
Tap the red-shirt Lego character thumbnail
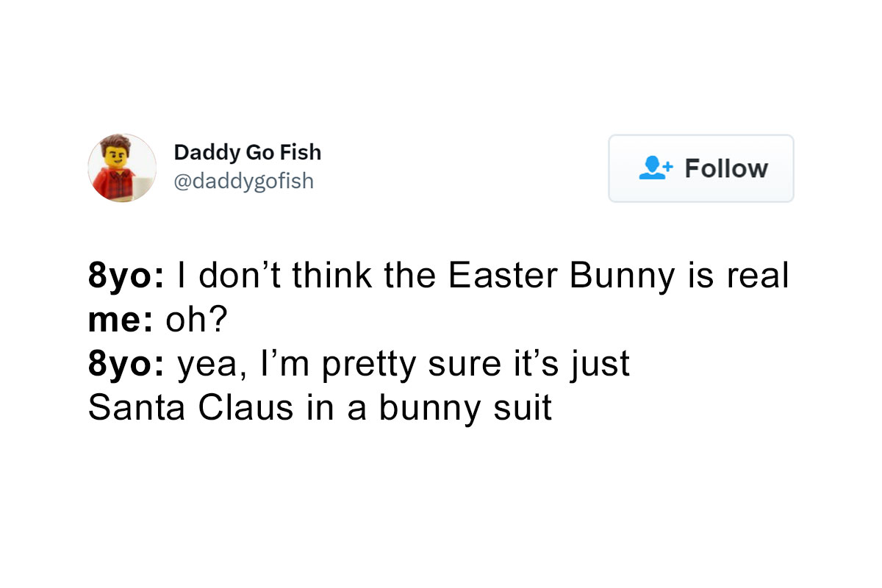[x=122, y=168]
